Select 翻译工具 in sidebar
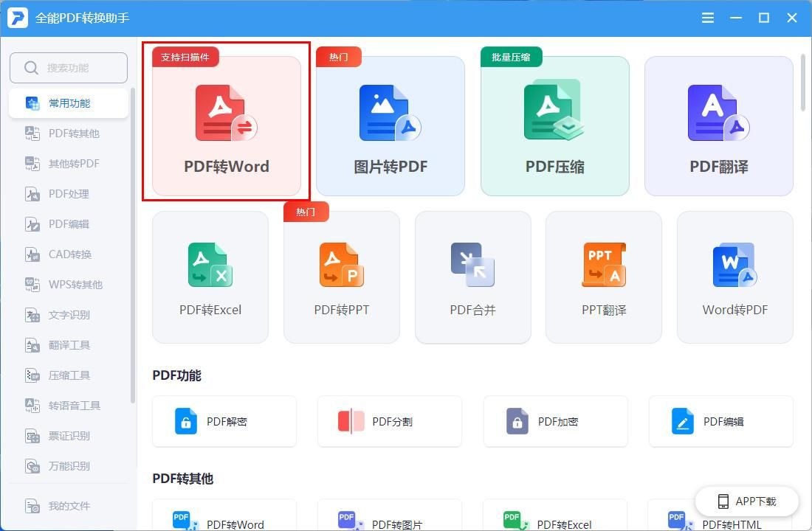 pos(69,345)
